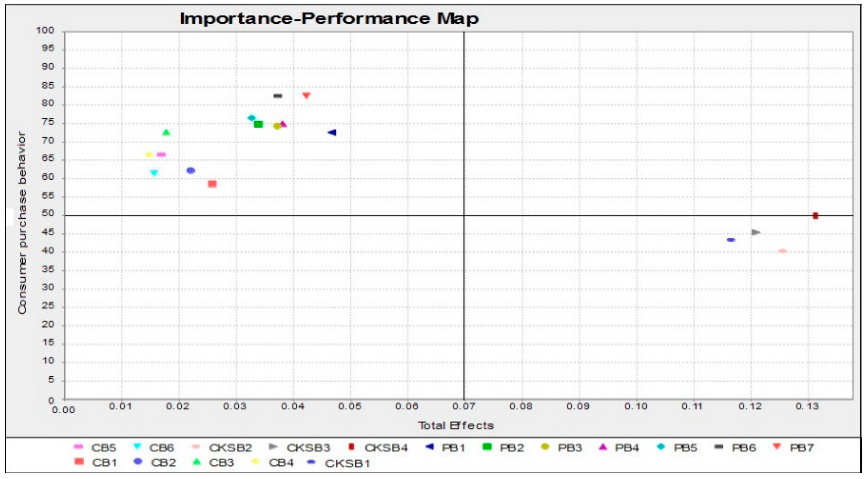
Task: Click the CKSB4 legend entry
Action: click(385, 448)
